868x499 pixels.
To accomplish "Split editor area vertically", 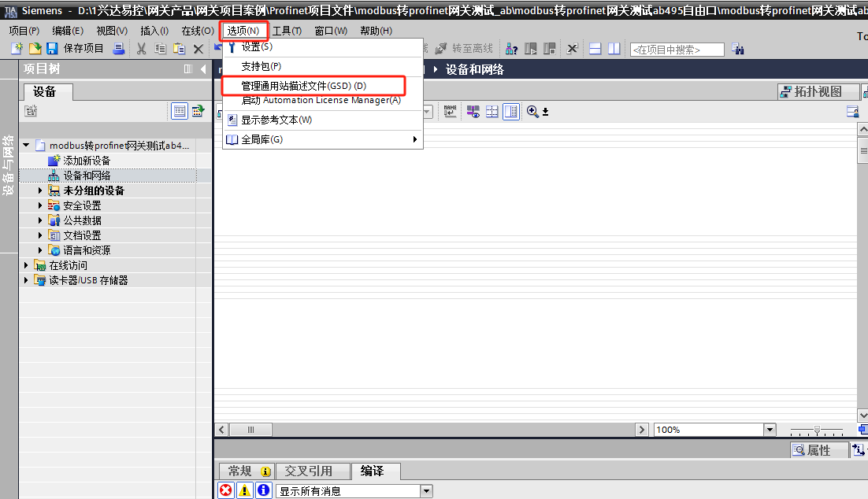I will click(x=614, y=49).
